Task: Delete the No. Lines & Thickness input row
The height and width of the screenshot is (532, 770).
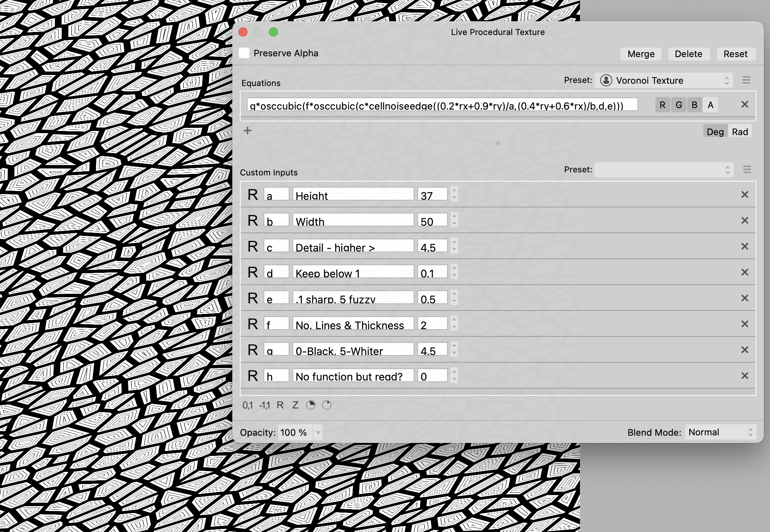Action: (745, 324)
